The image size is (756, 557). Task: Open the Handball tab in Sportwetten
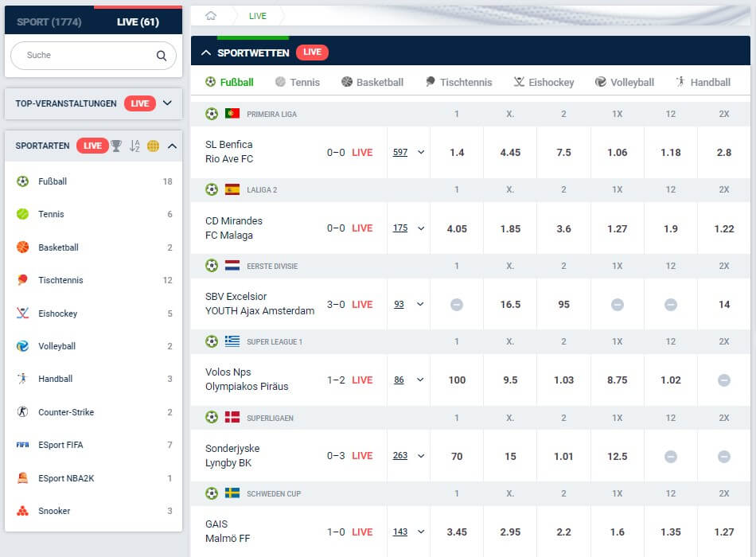click(x=703, y=82)
